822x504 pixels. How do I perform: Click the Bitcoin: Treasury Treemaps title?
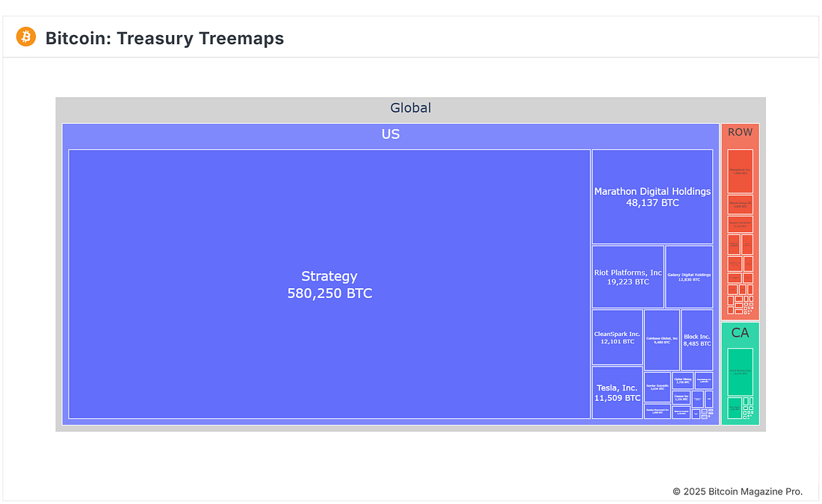[164, 38]
